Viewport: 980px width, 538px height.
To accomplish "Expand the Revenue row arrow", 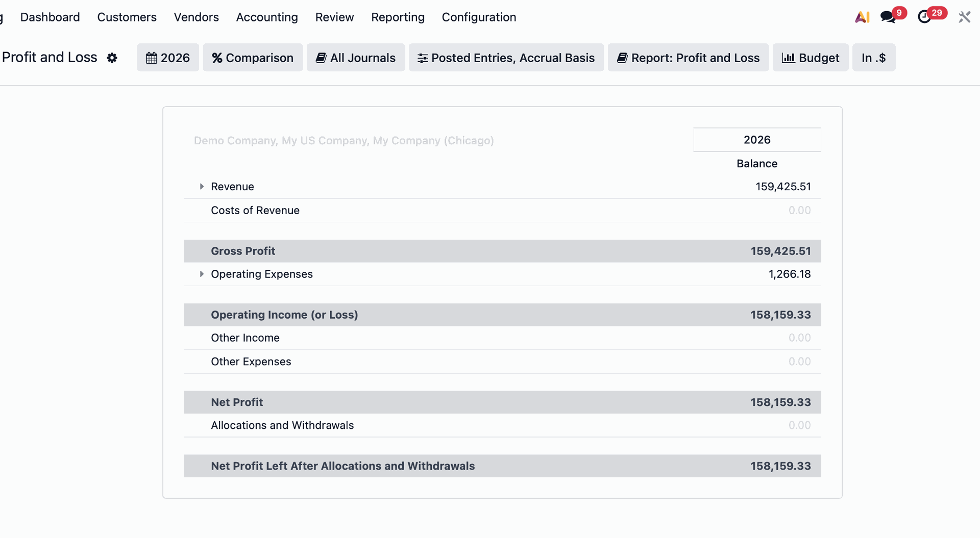I will click(202, 187).
